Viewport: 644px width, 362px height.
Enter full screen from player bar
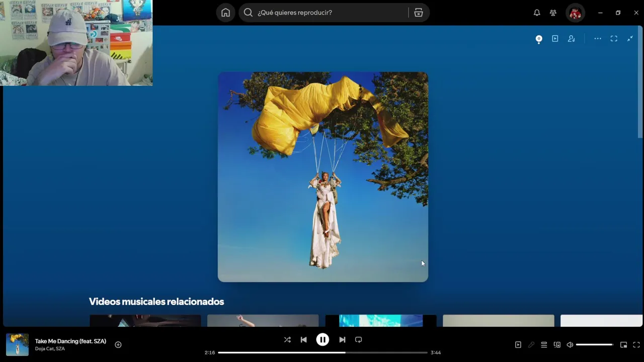click(x=636, y=345)
